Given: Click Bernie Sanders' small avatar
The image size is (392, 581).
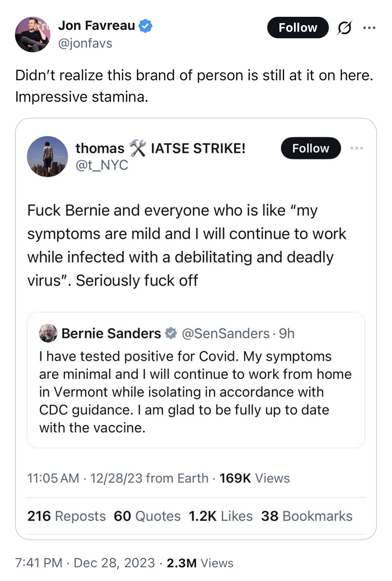Looking at the screenshot, I should 48,333.
